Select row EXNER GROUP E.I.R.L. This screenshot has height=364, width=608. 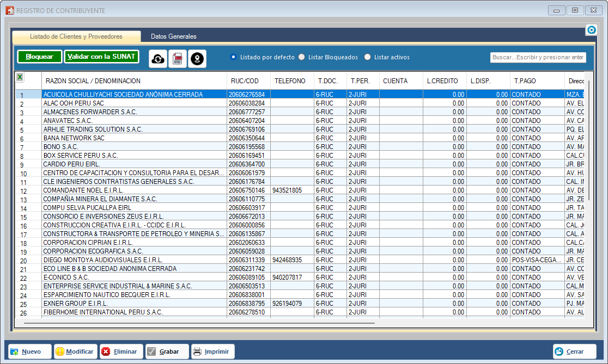(300, 304)
